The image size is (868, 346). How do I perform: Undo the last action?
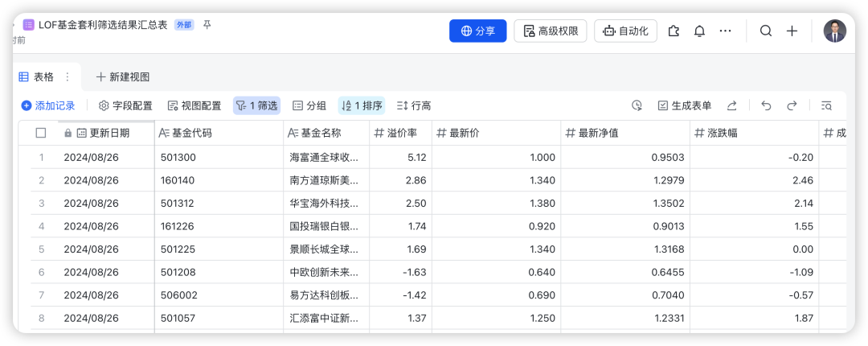[x=766, y=105]
